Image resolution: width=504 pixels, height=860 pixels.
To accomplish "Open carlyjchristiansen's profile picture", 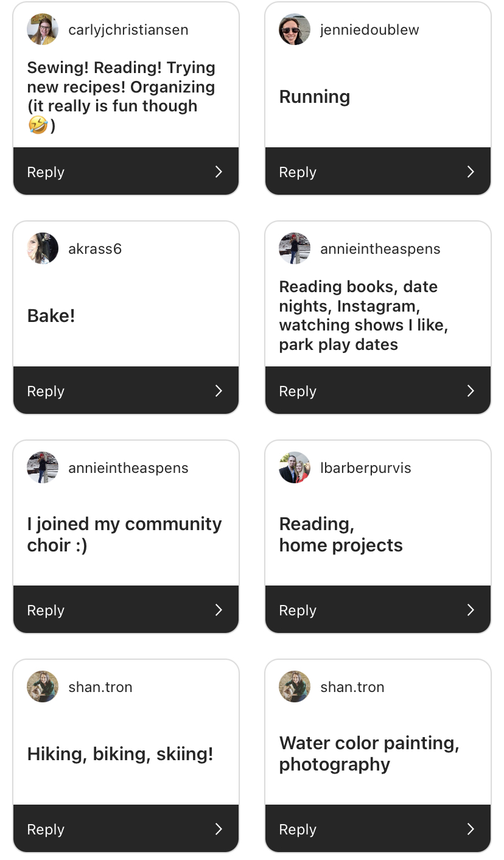I will pyautogui.click(x=43, y=29).
